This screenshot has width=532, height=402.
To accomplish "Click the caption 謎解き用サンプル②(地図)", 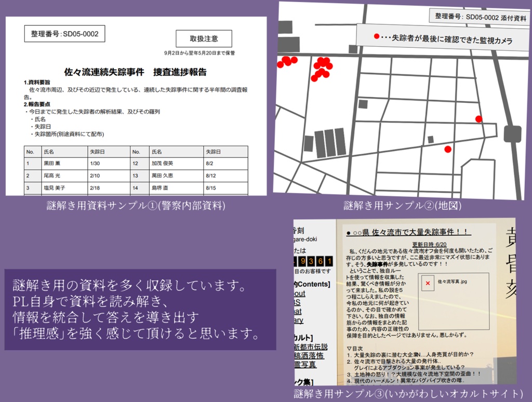I will [402, 205].
